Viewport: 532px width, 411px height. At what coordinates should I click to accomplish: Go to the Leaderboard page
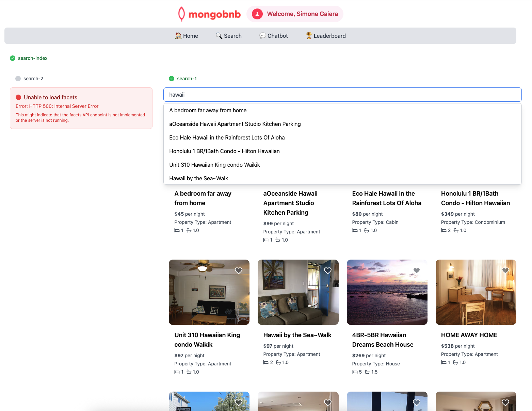pos(325,36)
